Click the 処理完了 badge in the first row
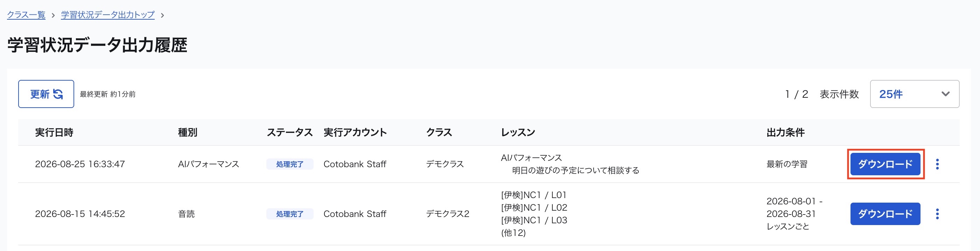The image size is (980, 251). coord(289,164)
